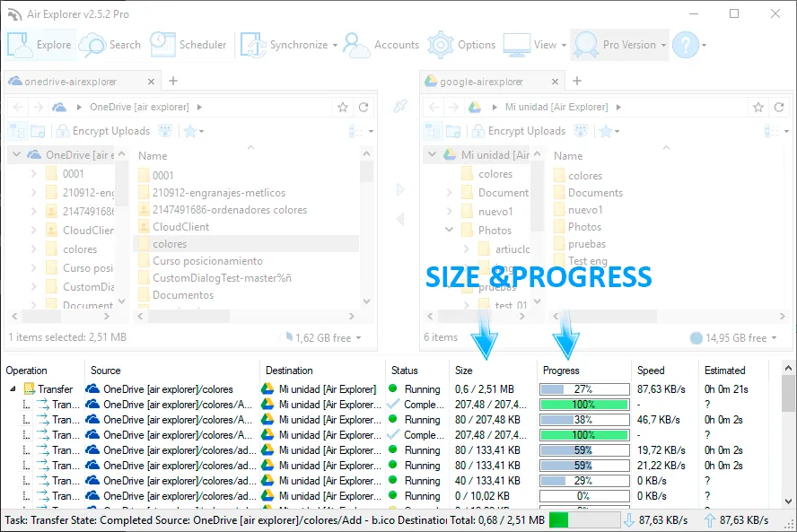797x532 pixels.
Task: Switch to the onedrive-airexplorer tab
Action: 71,82
